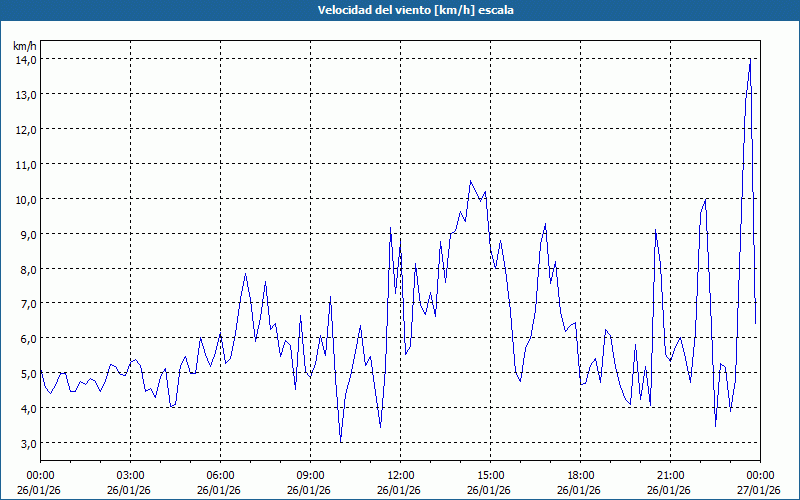Select the 06:00 x-axis time label
This screenshot has width=800, height=500.
[x=220, y=475]
